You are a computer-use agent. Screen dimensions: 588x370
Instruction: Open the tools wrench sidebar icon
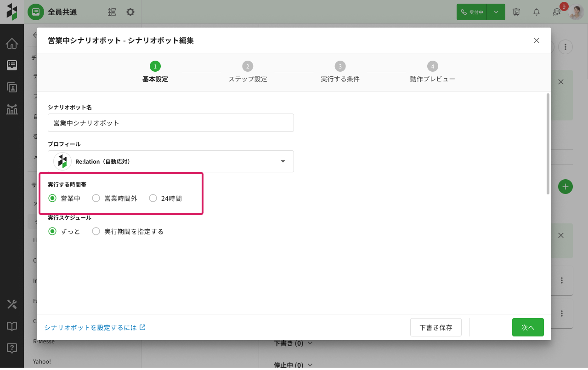click(x=12, y=304)
